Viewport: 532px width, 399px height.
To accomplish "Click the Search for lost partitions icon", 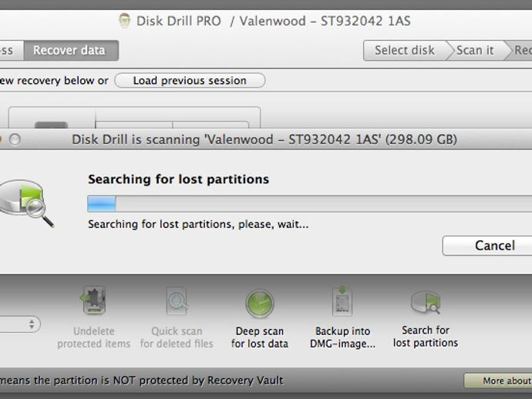I will click(425, 303).
